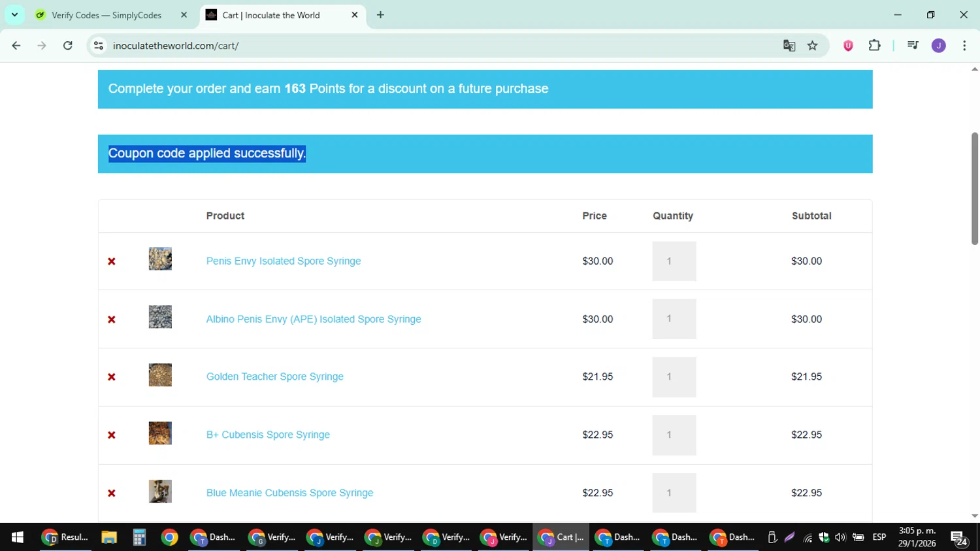
Task: Open the Windows Start menu
Action: coord(18,537)
